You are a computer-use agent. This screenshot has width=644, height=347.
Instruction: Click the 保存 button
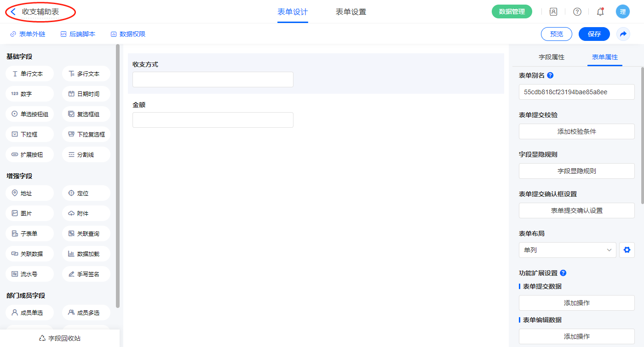point(594,34)
